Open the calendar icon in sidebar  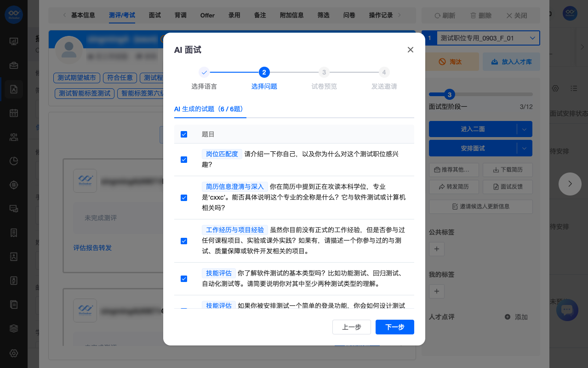point(14,113)
